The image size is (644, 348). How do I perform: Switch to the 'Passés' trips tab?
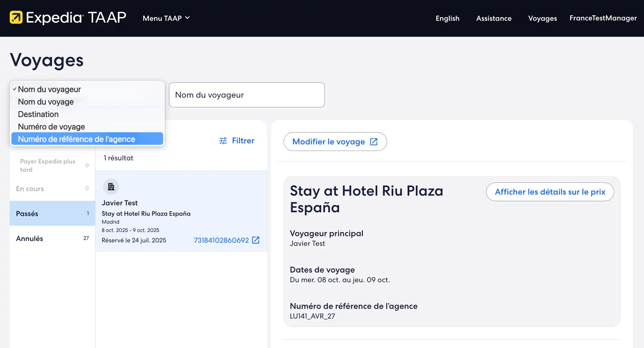click(x=53, y=213)
